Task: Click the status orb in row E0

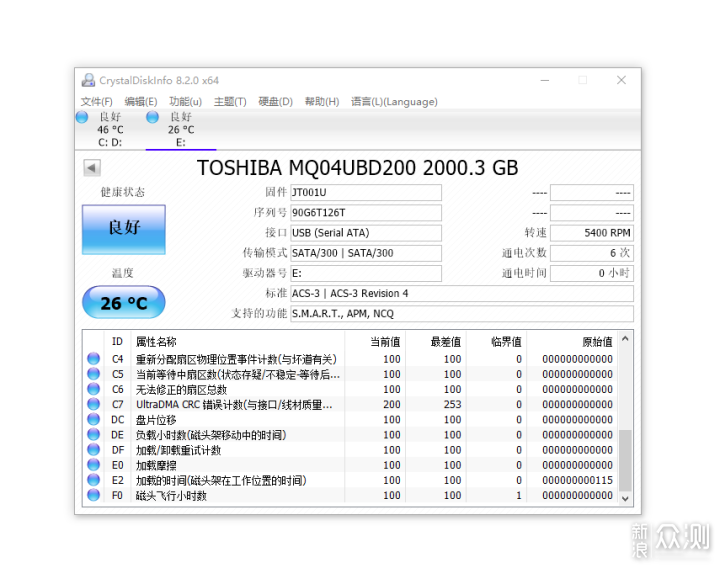Action: (94, 465)
